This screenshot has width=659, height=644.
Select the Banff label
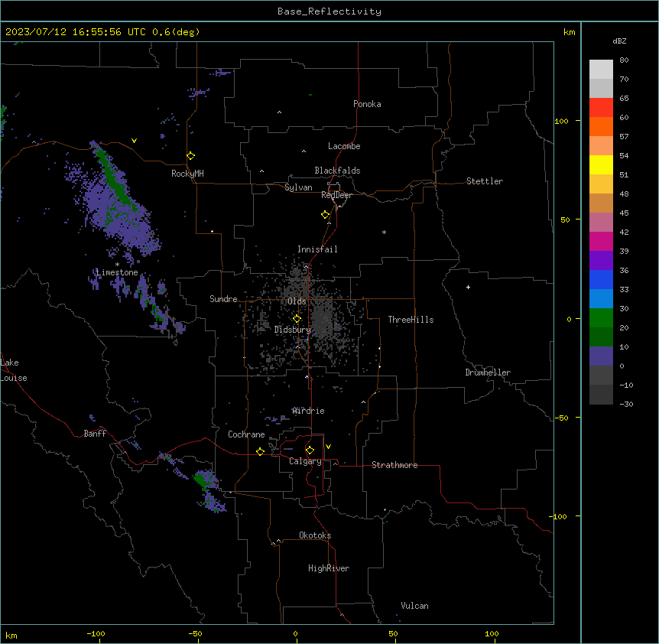(95, 434)
